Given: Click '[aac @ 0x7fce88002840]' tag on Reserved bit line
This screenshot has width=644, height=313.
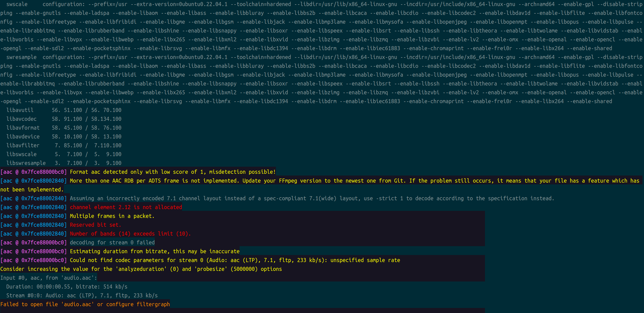Looking at the screenshot, I should click(x=34, y=225).
